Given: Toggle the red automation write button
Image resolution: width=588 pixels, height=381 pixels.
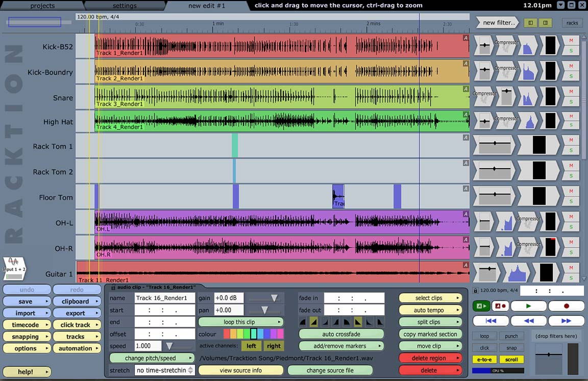Looking at the screenshot, I should click(x=500, y=306).
